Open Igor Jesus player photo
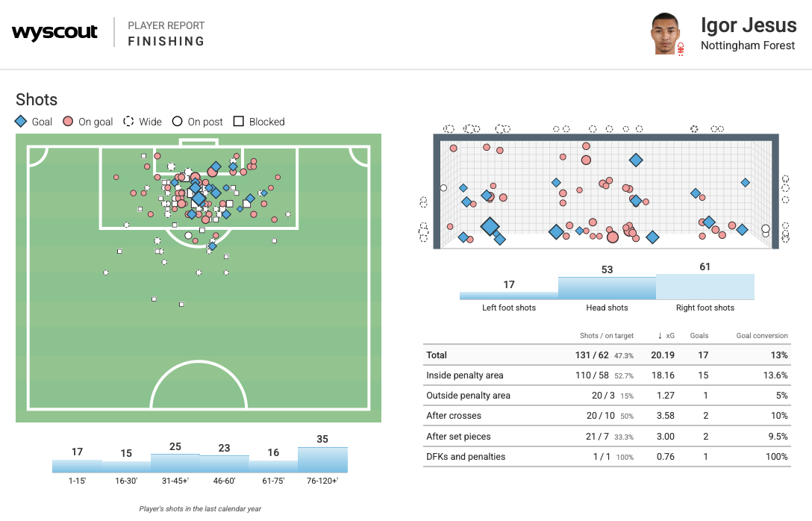 pos(664,33)
